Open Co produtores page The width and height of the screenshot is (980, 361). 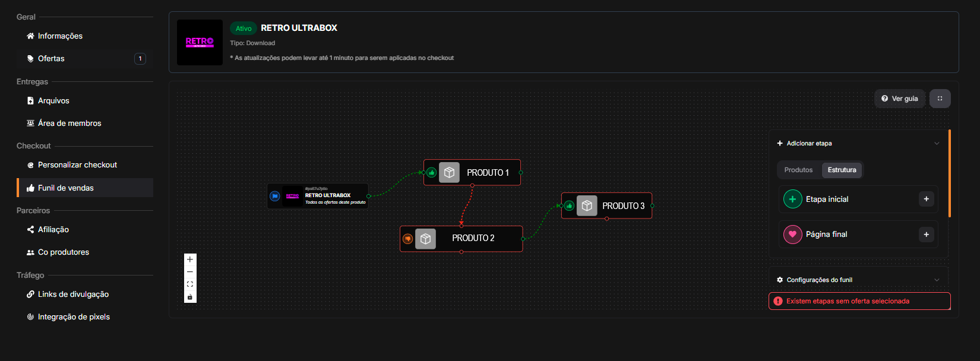point(85,252)
